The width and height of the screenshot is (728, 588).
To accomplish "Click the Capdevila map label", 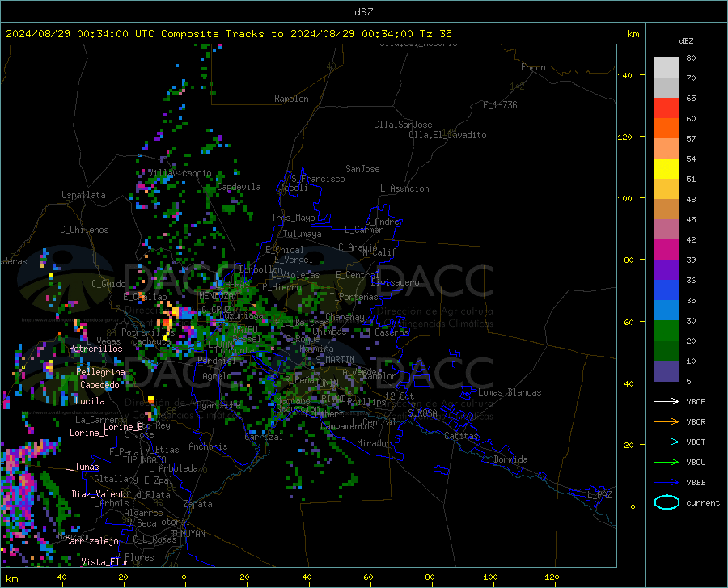I will coord(239,187).
